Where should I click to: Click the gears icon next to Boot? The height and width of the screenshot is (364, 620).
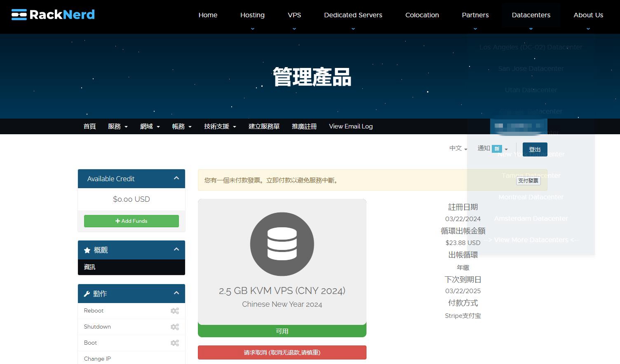pyautogui.click(x=175, y=343)
